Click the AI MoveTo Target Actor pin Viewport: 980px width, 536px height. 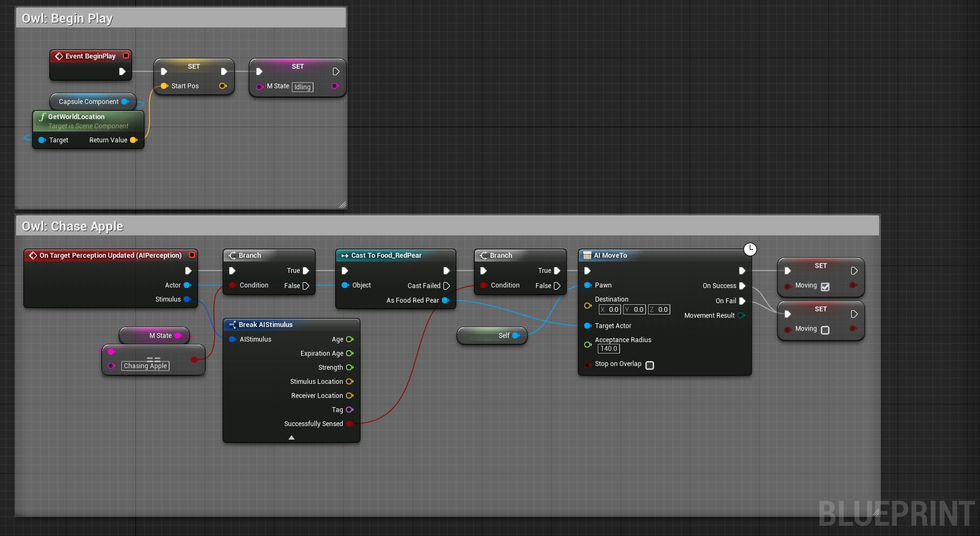pyautogui.click(x=587, y=325)
